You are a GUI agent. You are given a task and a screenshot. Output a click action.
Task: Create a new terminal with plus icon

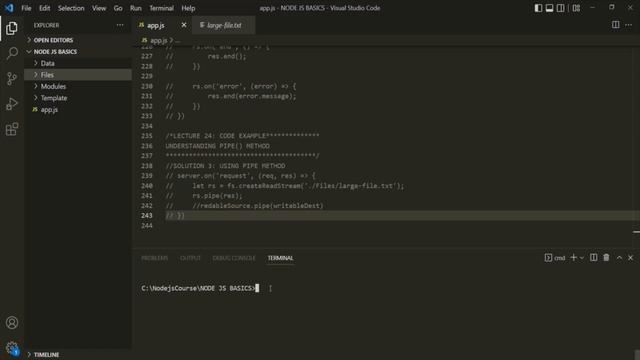(573, 258)
